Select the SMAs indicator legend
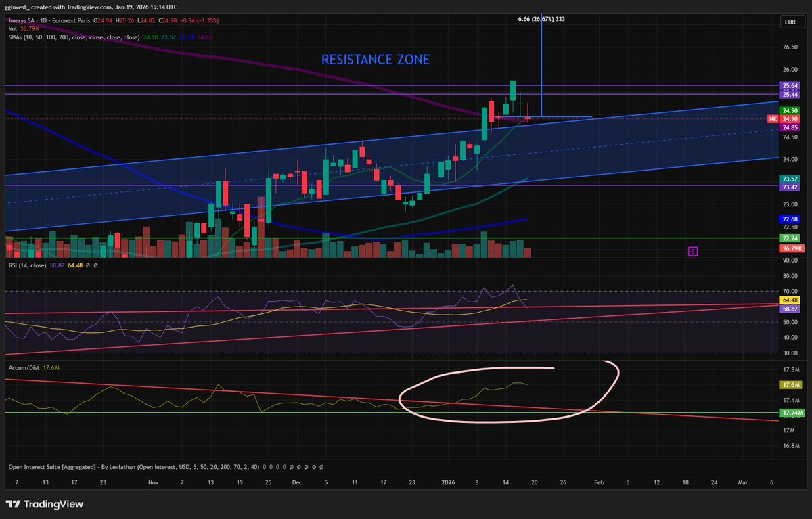The width and height of the screenshot is (812, 519). coord(74,37)
